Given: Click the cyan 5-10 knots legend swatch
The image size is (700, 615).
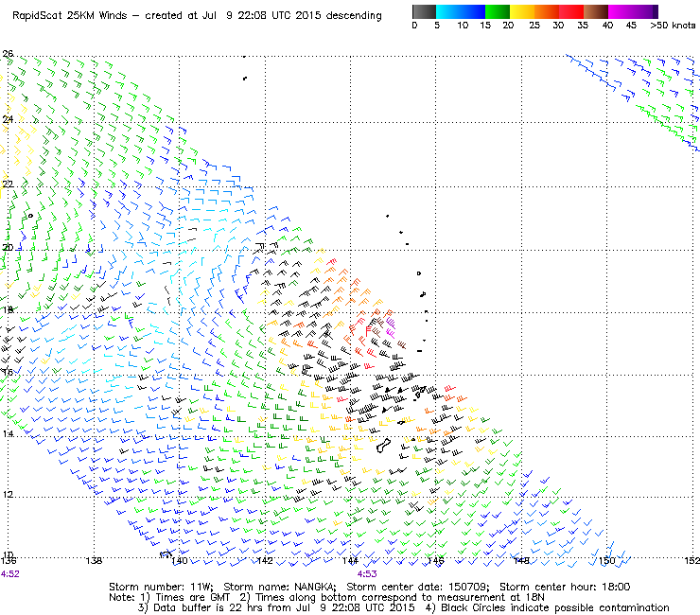Looking at the screenshot, I should [448, 11].
